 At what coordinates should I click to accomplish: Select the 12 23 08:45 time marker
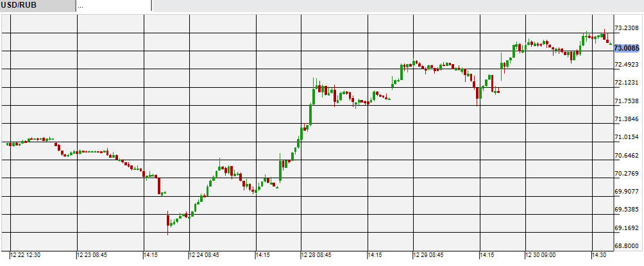[x=94, y=255]
